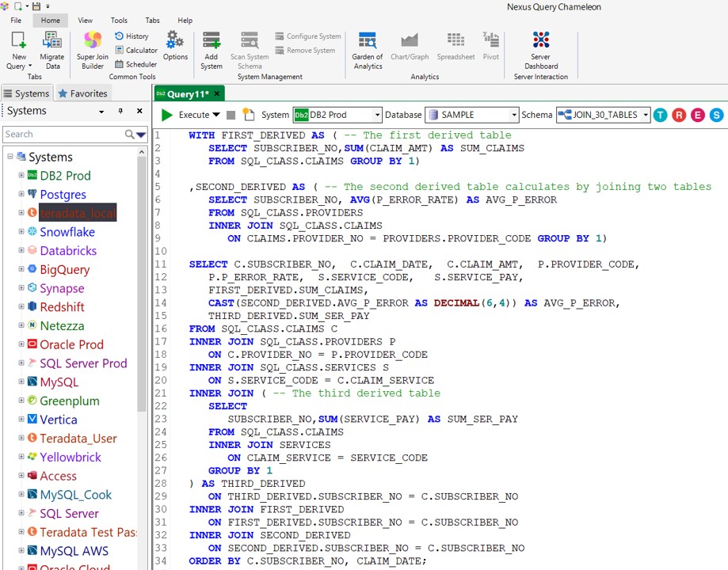Open the Database SAMPLE dropdown
728x570 pixels.
514,115
